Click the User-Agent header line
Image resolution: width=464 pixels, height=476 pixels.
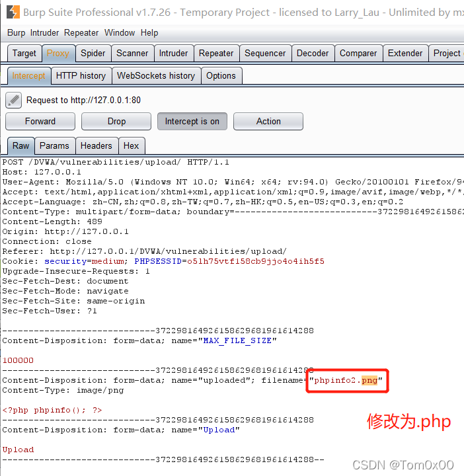[233, 182]
